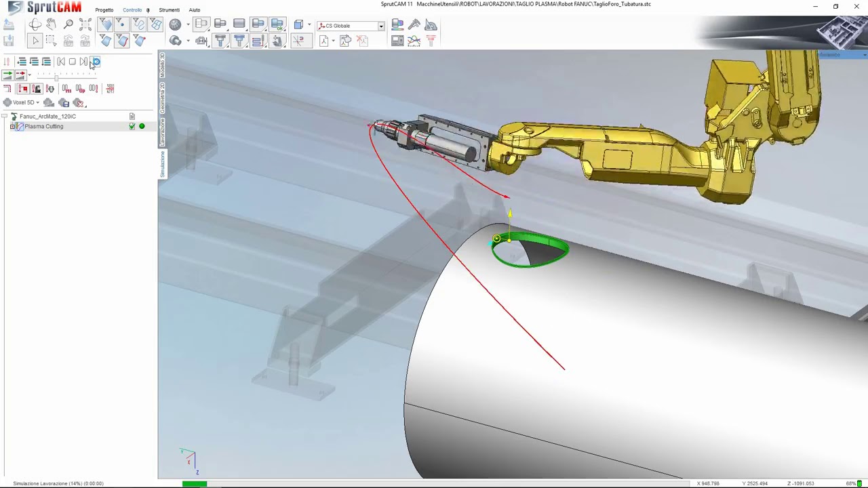This screenshot has height=488, width=868.
Task: Open the colored graph curves icon
Action: tap(414, 40)
